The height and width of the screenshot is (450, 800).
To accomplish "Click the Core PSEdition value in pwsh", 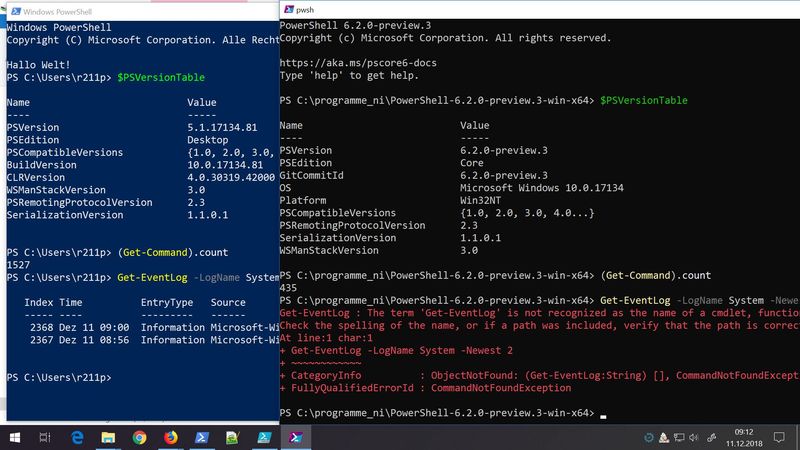I will pyautogui.click(x=471, y=163).
